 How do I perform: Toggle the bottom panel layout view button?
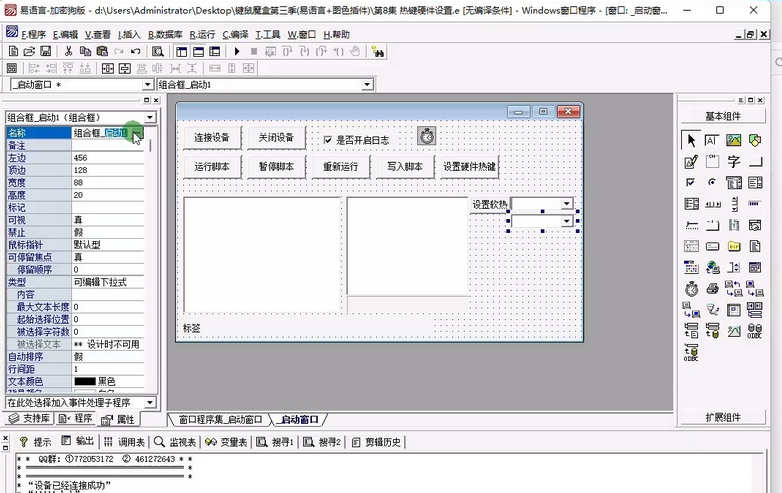coord(198,51)
